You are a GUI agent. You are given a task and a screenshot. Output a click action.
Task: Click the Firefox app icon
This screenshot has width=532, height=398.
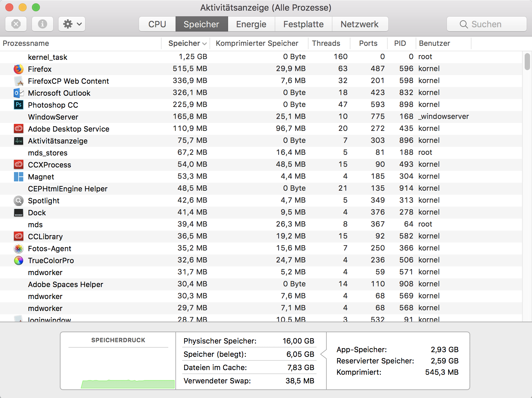[19, 69]
